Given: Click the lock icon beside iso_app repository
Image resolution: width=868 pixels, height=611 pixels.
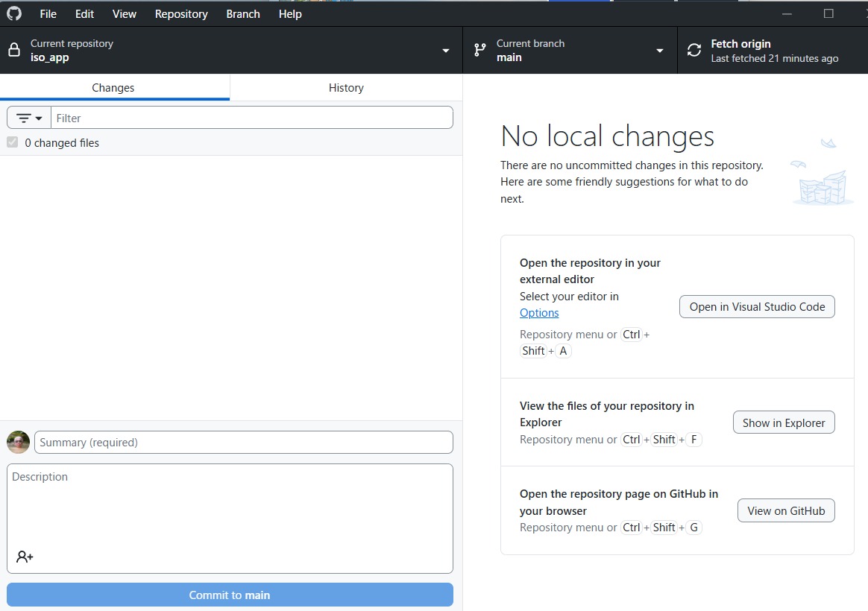Looking at the screenshot, I should pyautogui.click(x=14, y=51).
